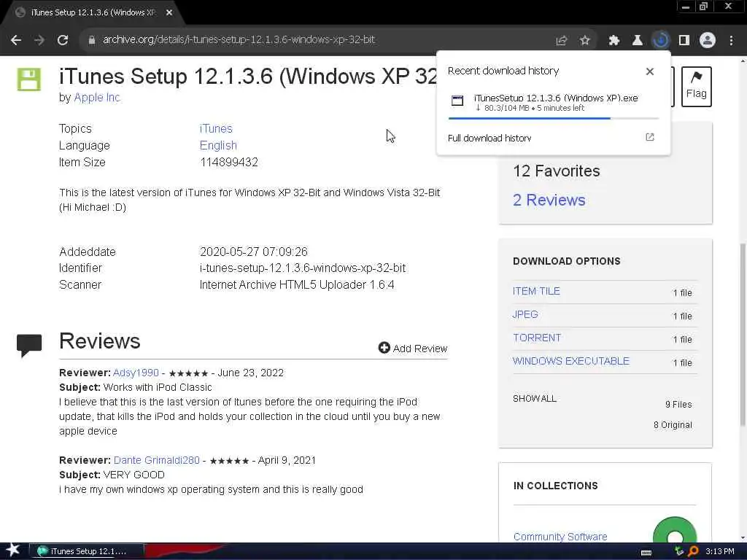Image resolution: width=747 pixels, height=560 pixels.
Task: Open the English language link
Action: [218, 145]
